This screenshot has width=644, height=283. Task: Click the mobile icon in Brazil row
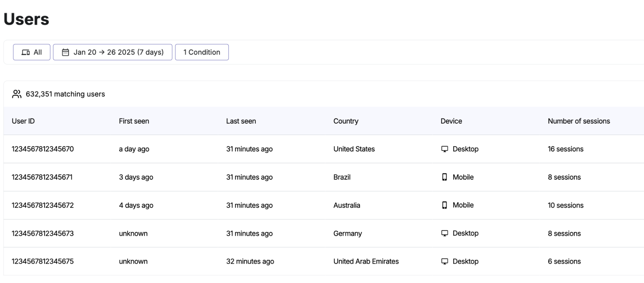(444, 177)
